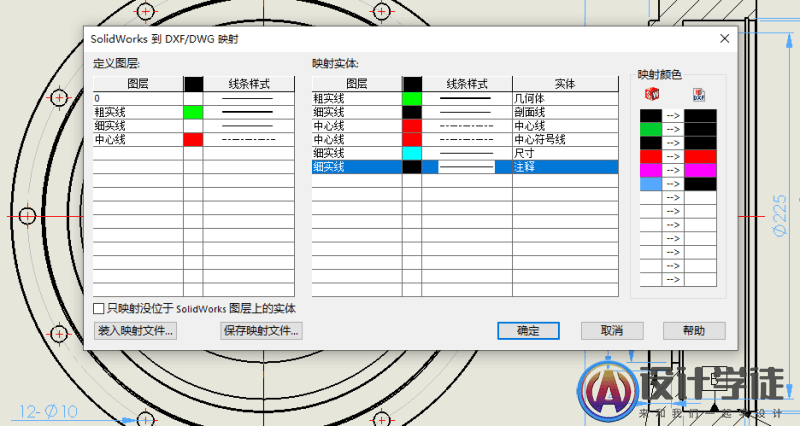This screenshot has height=426, width=800.
Task: Click the 线条样式 column header in 映射实体
Action: [x=467, y=84]
